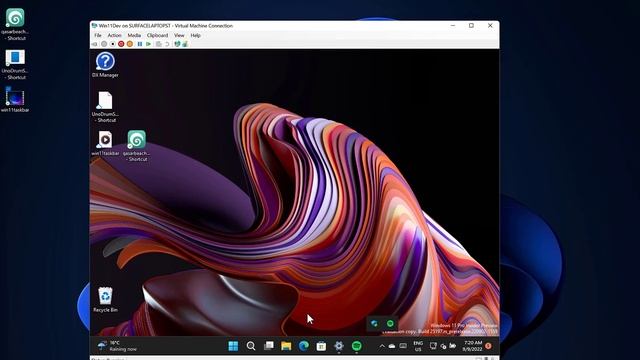This screenshot has height=360, width=640.
Task: Select the Recycle Bin on VM desktop
Action: click(x=105, y=300)
